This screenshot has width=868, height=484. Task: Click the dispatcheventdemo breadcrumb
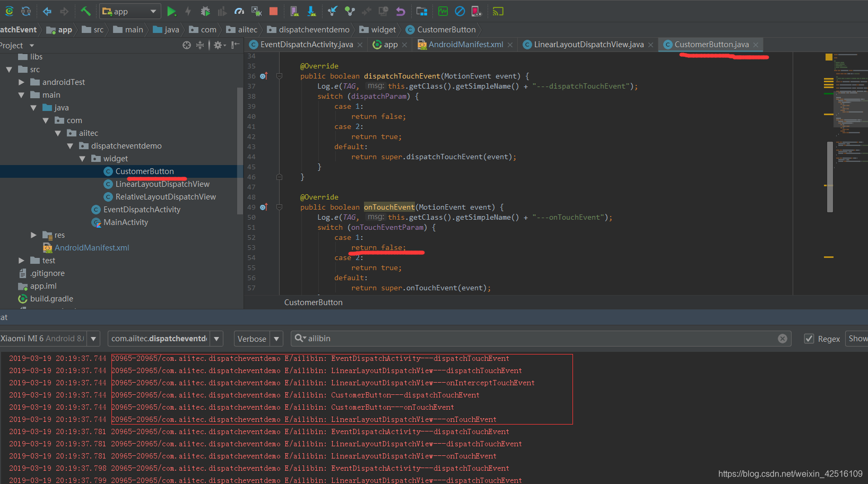click(308, 30)
